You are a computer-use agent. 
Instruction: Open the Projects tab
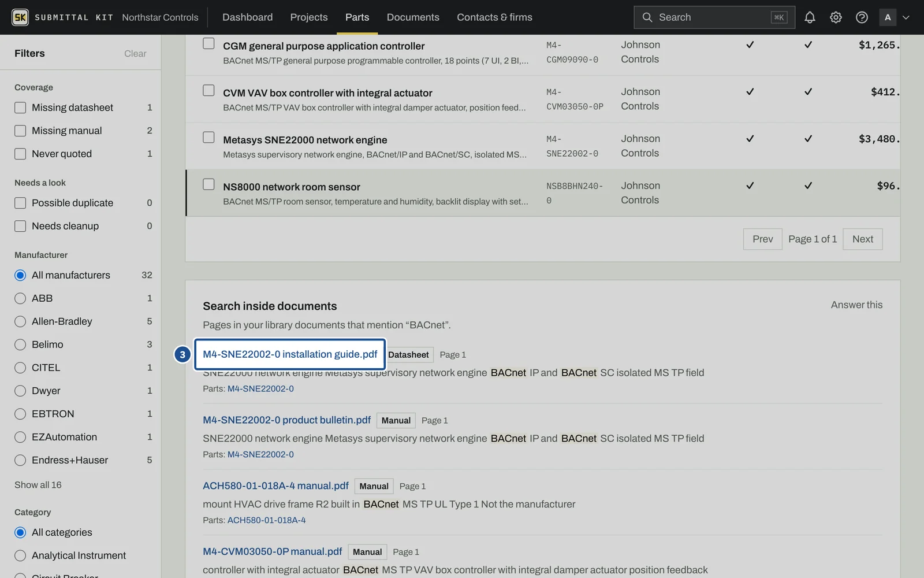[x=309, y=17]
